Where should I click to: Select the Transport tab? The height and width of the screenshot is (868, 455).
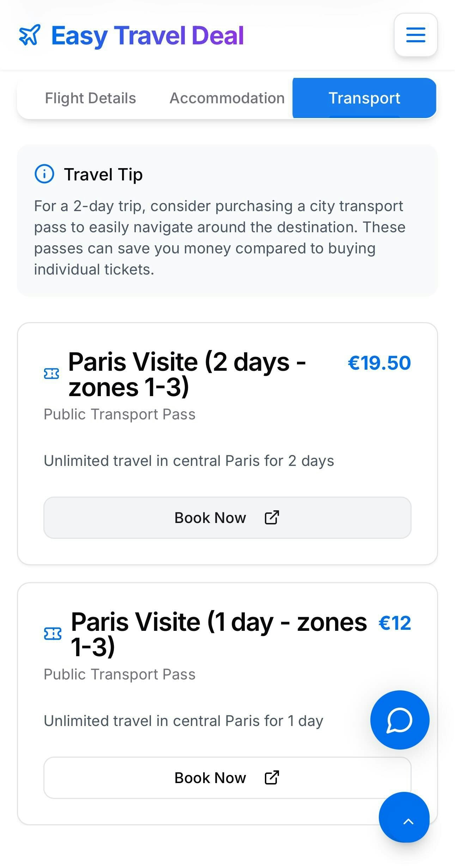click(x=364, y=98)
